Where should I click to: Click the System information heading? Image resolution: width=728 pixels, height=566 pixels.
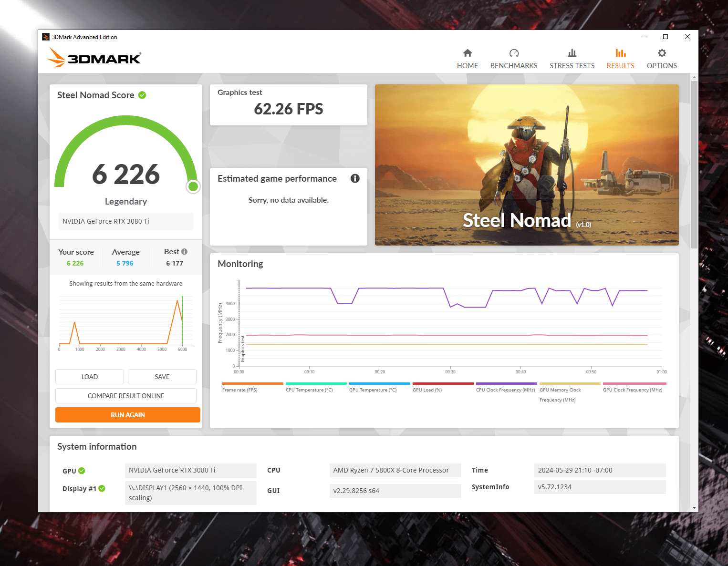pos(97,446)
